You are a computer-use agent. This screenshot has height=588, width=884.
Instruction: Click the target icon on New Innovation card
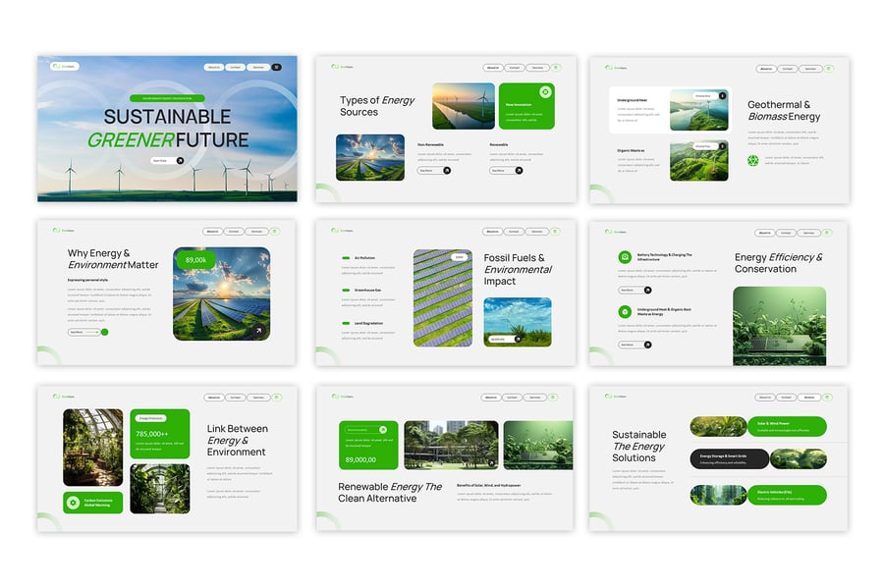545,92
